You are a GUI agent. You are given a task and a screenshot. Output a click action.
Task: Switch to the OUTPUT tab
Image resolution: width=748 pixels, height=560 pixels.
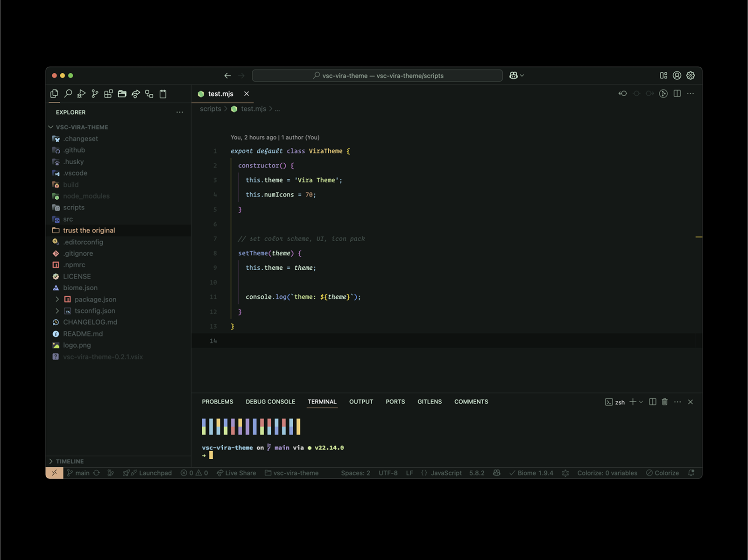click(361, 402)
